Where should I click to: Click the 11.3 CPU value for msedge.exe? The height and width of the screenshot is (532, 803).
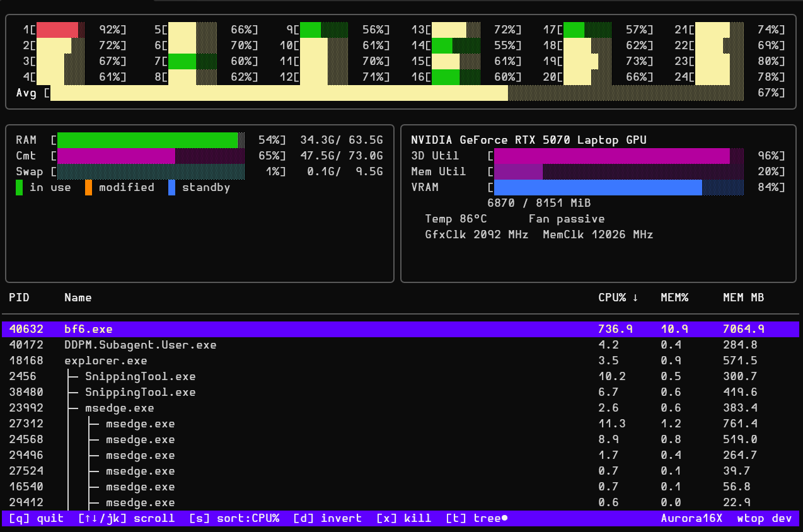(x=612, y=424)
